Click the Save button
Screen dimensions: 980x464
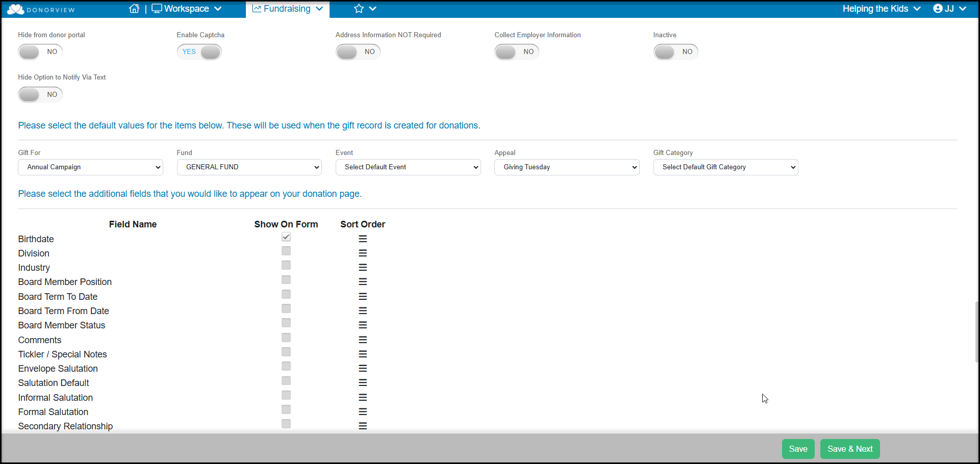[798, 449]
